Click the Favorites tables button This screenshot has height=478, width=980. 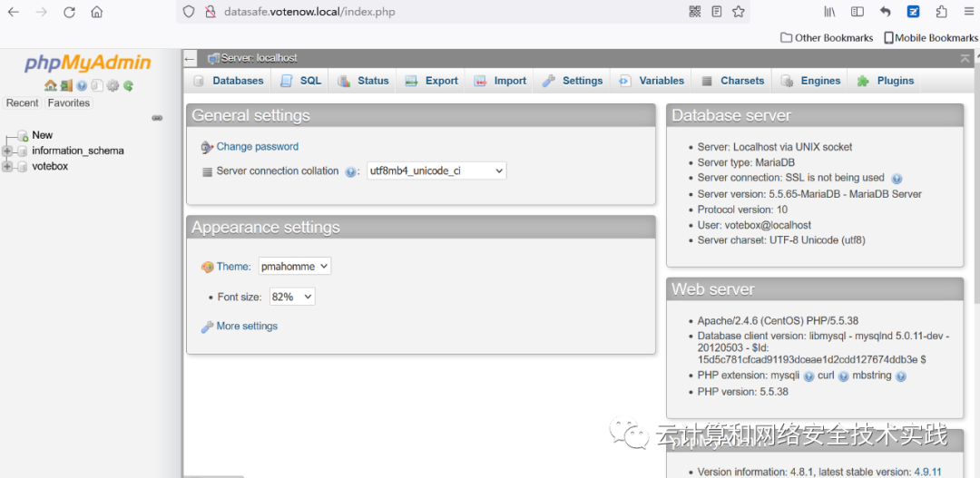coord(69,103)
